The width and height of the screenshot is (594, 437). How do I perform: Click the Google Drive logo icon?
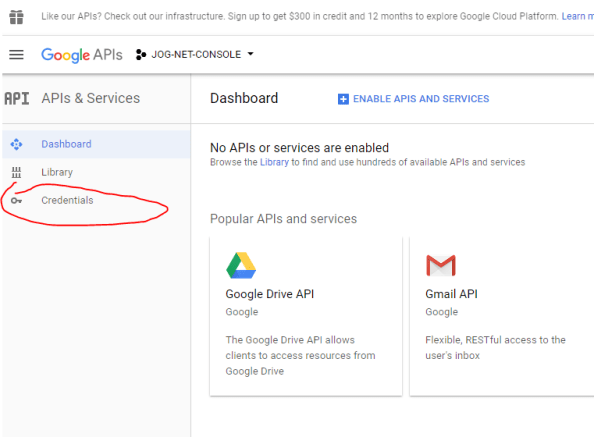tap(241, 265)
